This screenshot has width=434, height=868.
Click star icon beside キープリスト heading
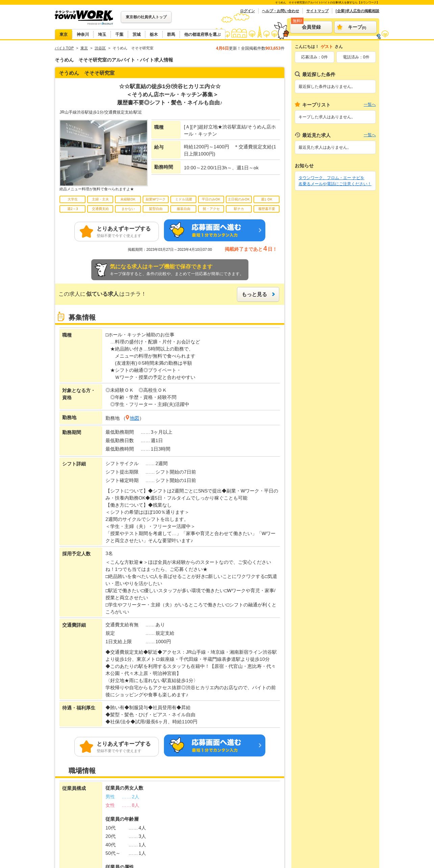coord(297,104)
